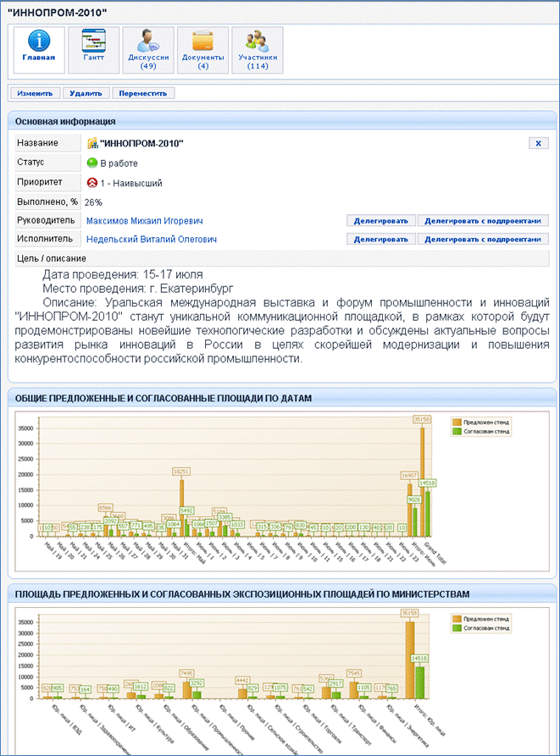
Task: Collapse the ministries areas chart section header
Action: (282, 594)
